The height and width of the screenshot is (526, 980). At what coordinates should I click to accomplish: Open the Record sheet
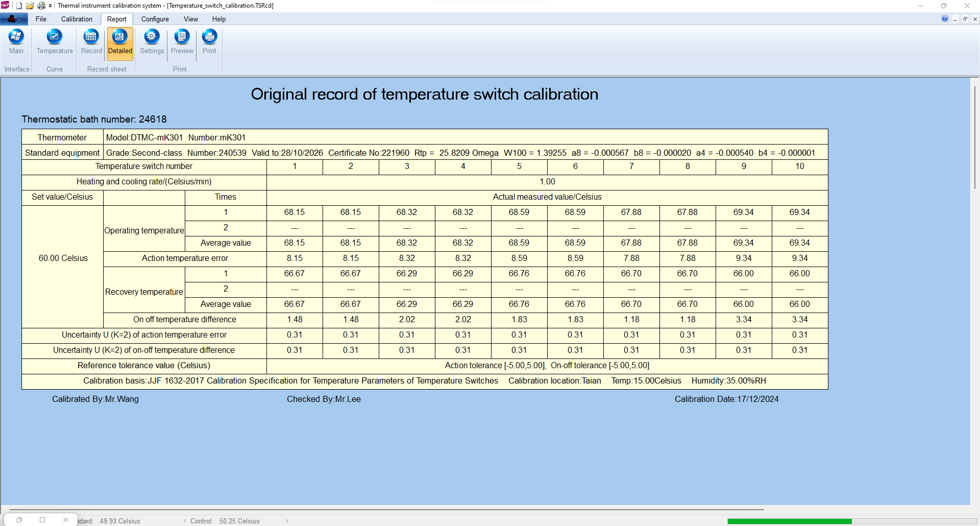(91, 42)
